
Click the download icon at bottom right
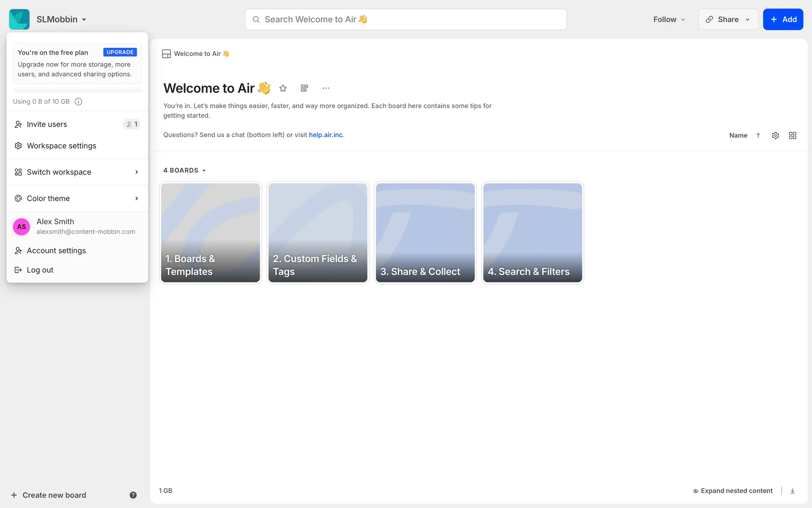(793, 491)
